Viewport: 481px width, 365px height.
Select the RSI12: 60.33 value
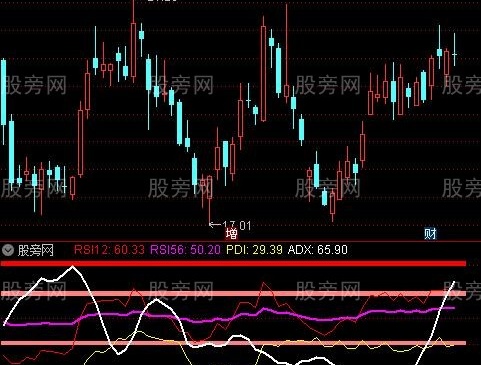[x=109, y=250]
